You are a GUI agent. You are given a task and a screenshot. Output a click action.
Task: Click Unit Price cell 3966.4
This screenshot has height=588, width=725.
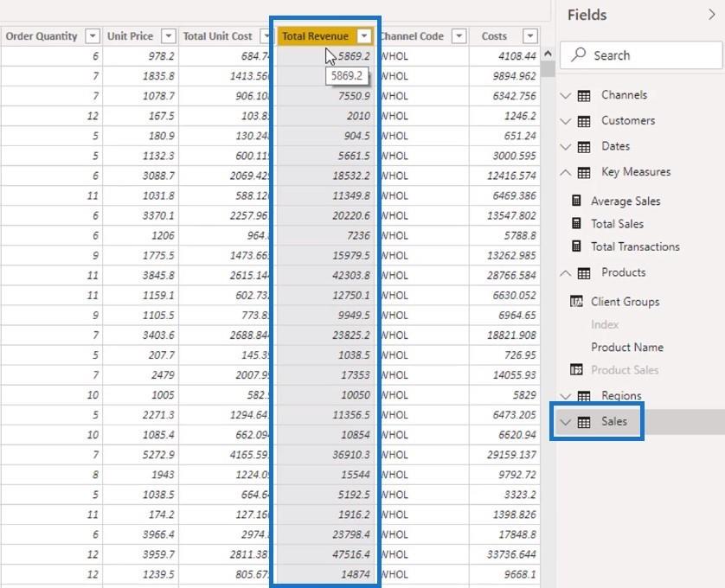click(x=140, y=534)
